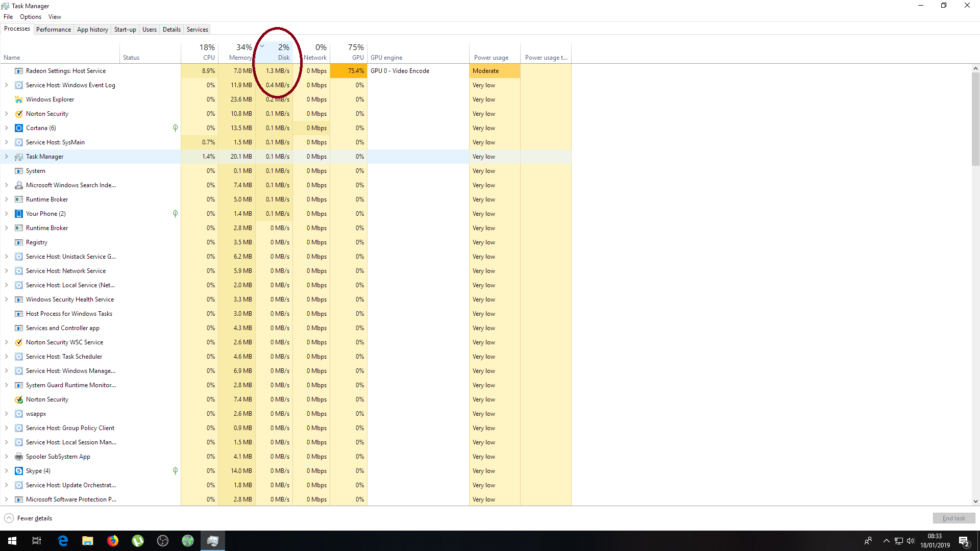This screenshot has height=551, width=980.
Task: Open Task View from the taskbar
Action: coord(37,541)
